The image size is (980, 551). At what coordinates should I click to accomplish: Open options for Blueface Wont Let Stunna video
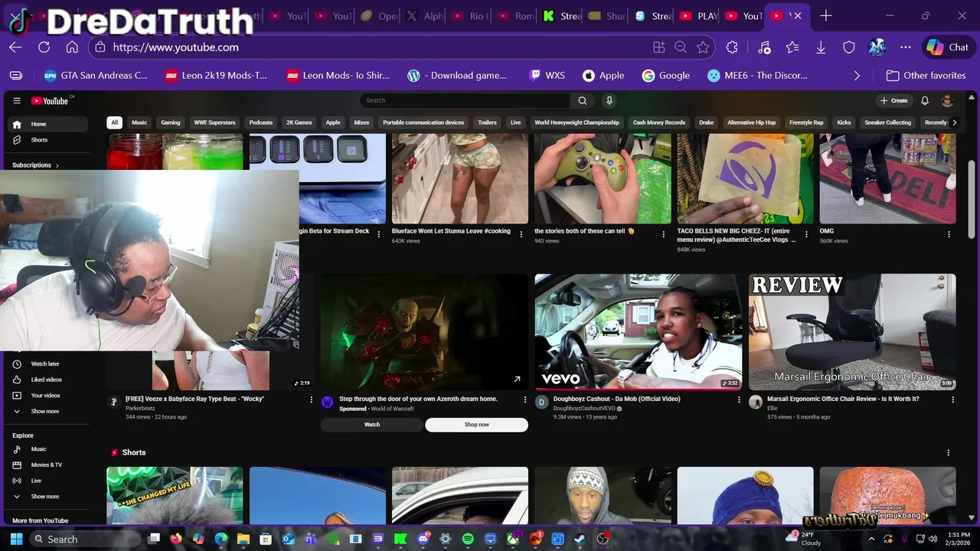point(521,234)
